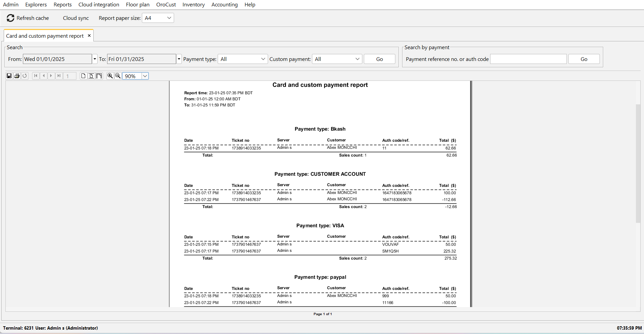Zoom out of the report

point(118,76)
